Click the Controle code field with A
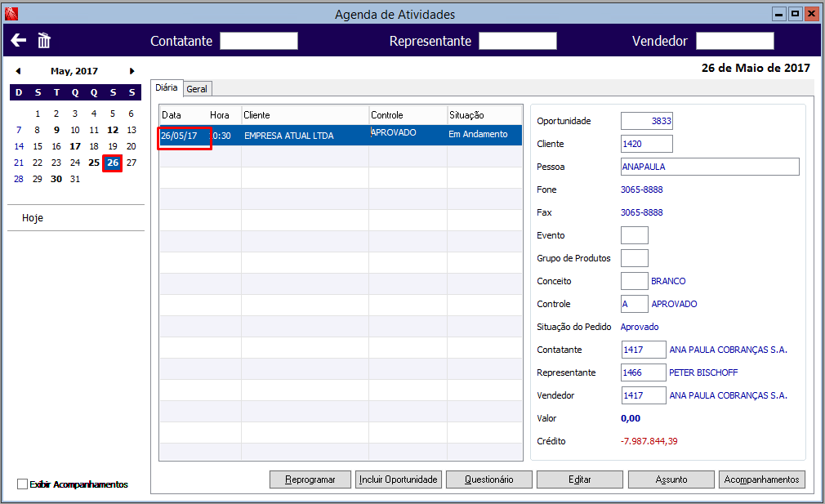Image resolution: width=825 pixels, height=504 pixels. (635, 304)
